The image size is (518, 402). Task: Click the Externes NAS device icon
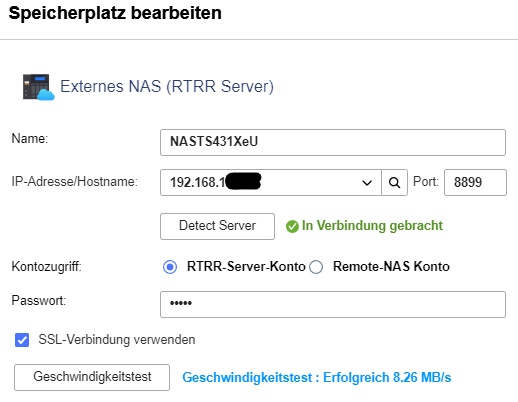38,87
